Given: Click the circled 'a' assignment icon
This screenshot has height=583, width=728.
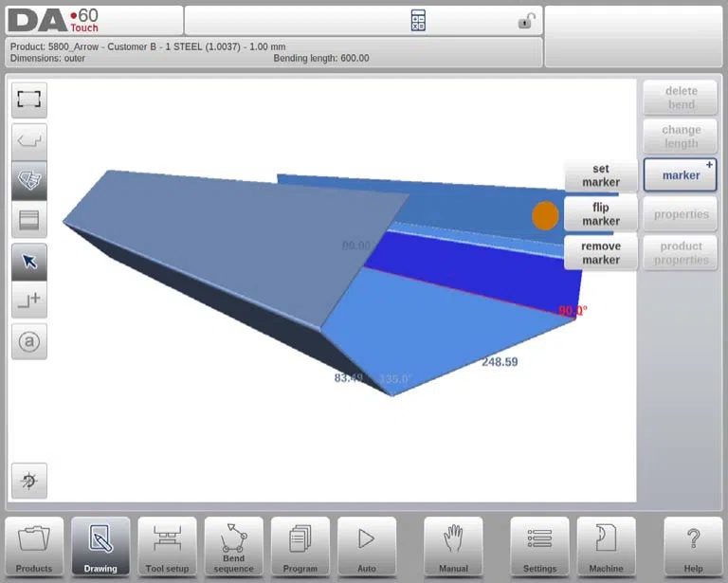Looking at the screenshot, I should pos(29,341).
